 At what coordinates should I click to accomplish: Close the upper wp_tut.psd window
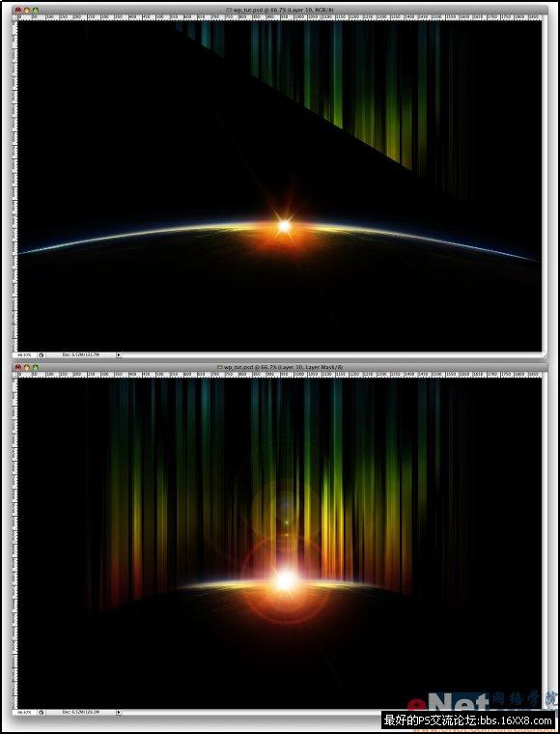(x=18, y=10)
